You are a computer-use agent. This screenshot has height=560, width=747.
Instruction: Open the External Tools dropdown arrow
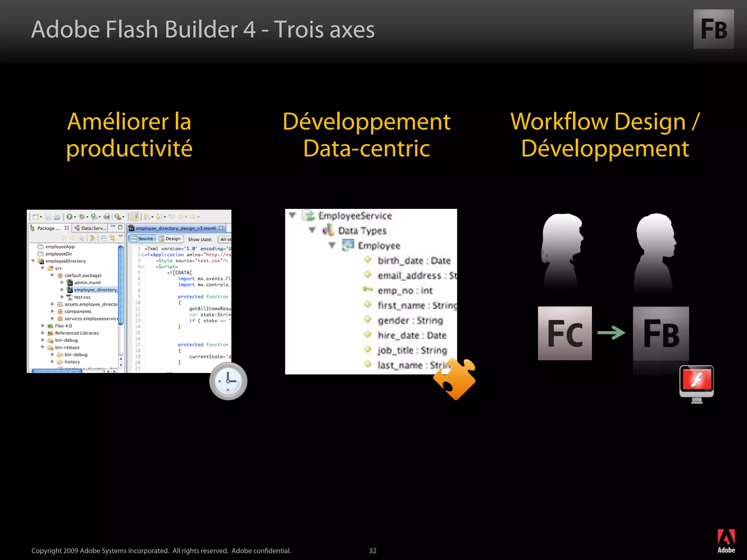tap(123, 217)
